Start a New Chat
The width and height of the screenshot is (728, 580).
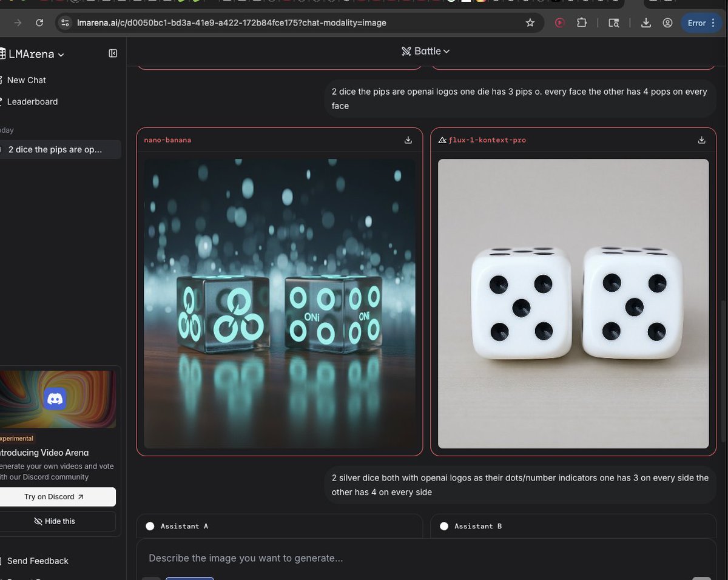pos(25,80)
